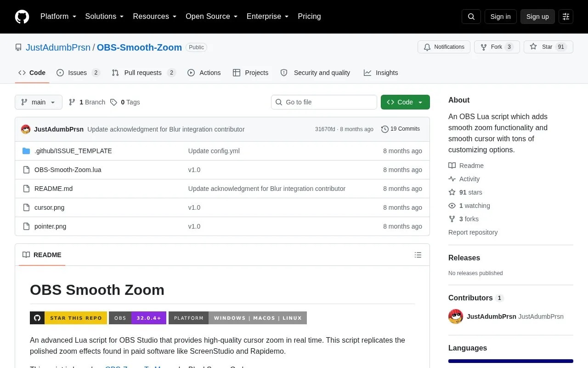Screen dimensions: 588x368
Task: Expand the Solutions navigation menu
Action: click(x=104, y=17)
